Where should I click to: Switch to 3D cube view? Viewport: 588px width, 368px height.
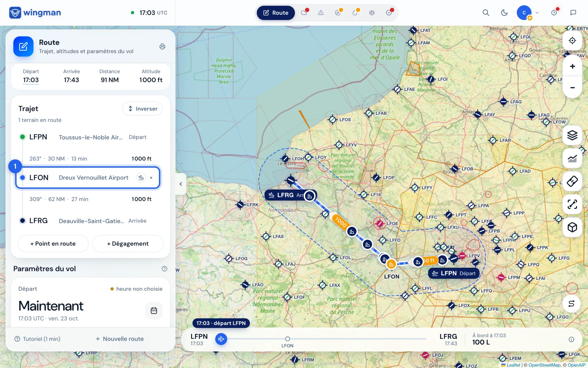pyautogui.click(x=572, y=227)
